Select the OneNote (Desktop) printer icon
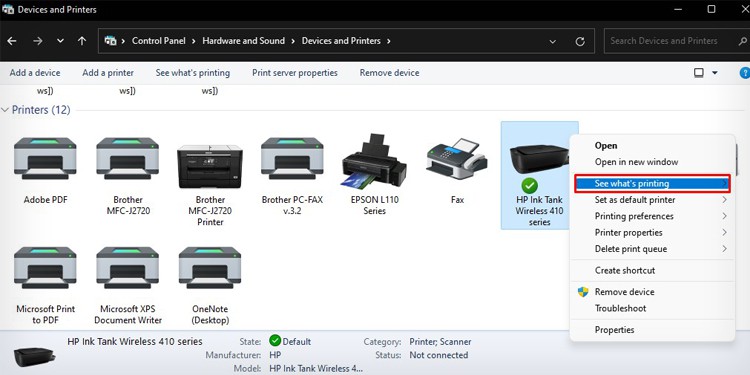750x375 pixels. 210,268
